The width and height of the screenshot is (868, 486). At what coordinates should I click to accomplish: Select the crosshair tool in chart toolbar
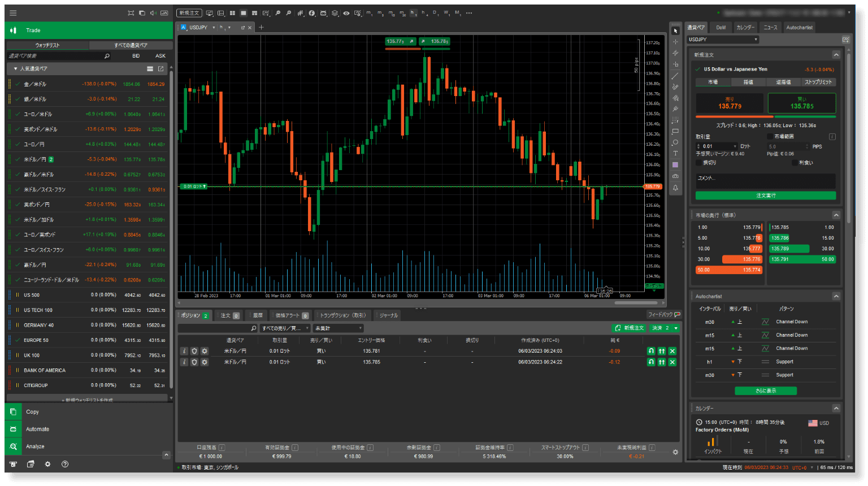pyautogui.click(x=675, y=42)
